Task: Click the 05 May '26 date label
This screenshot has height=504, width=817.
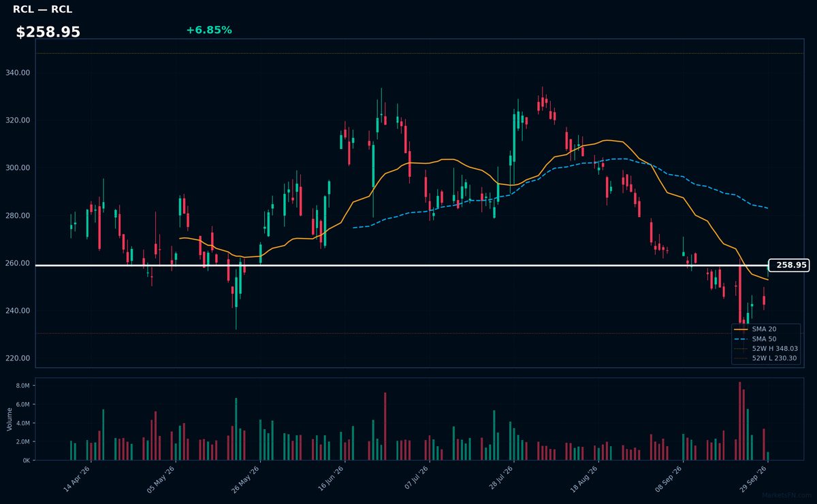Action: point(162,479)
